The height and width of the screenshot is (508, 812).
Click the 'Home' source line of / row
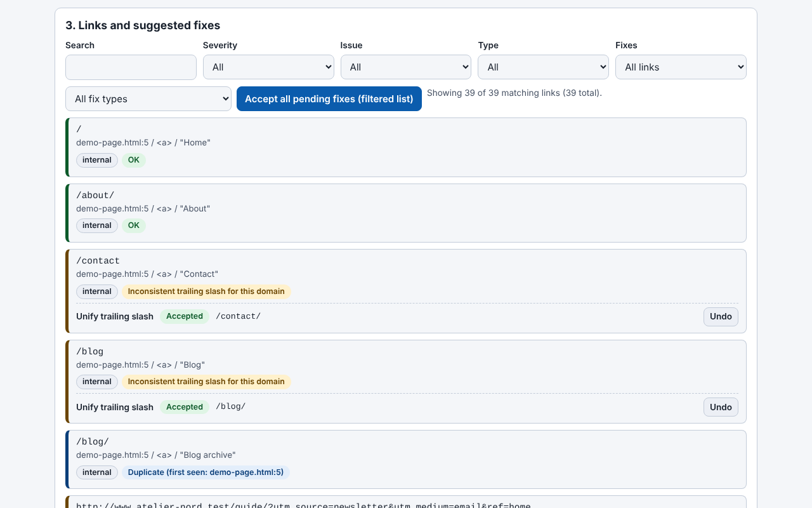click(x=143, y=142)
